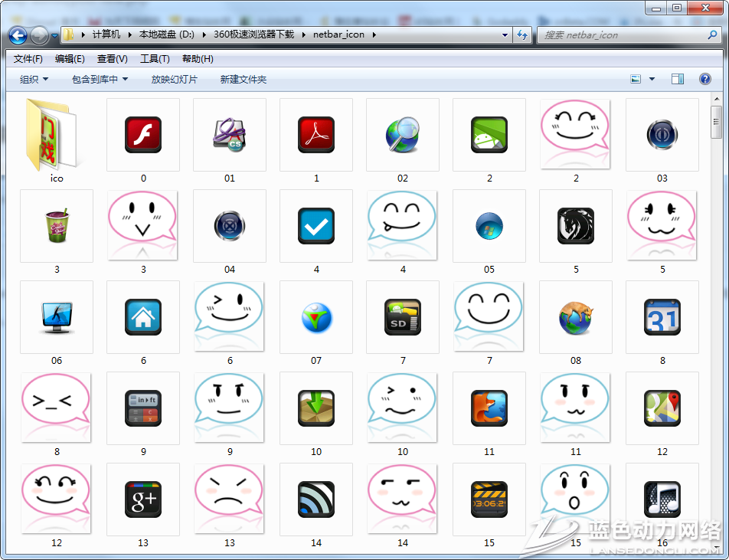729x560 pixels.
Task: Toggle the preview pane button
Action: click(677, 79)
